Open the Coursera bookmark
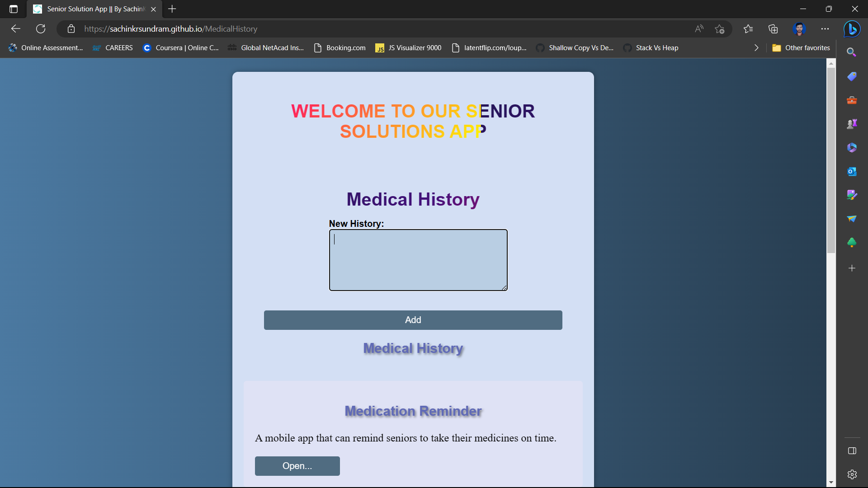This screenshot has width=868, height=488. (x=180, y=47)
